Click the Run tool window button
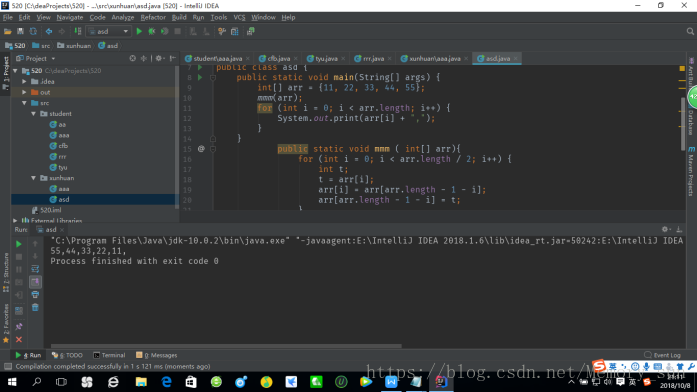 [x=28, y=355]
